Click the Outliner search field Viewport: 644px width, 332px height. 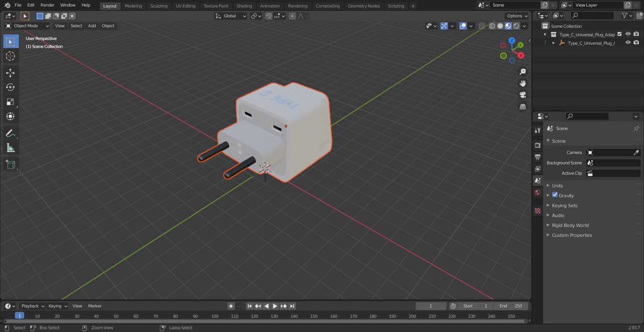(592, 16)
